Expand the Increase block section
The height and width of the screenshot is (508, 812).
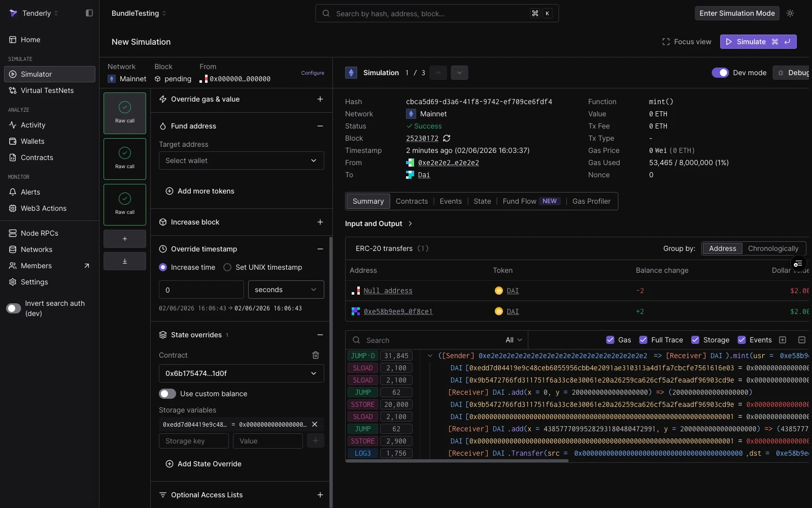tap(320, 222)
